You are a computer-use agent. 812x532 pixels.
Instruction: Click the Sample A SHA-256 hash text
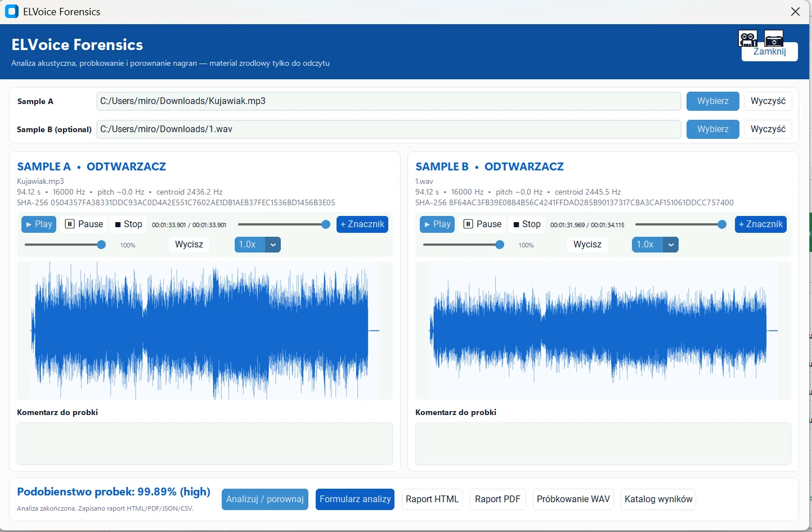pyautogui.click(x=176, y=202)
